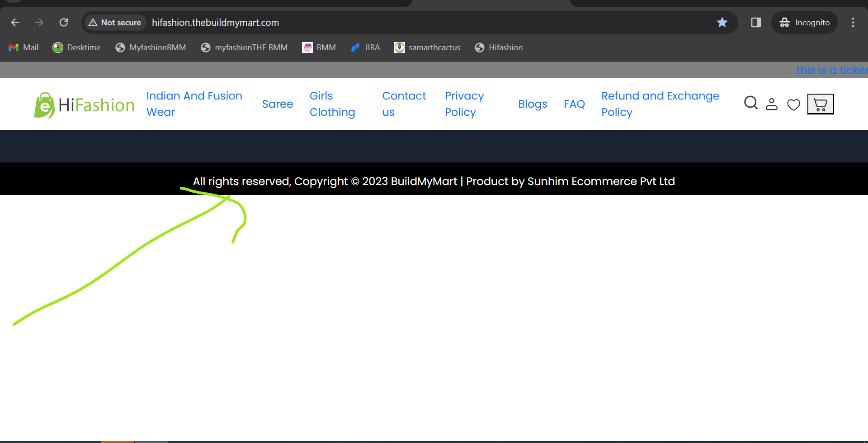The image size is (868, 443).
Task: Click the HiFashion logo
Action: (x=85, y=105)
